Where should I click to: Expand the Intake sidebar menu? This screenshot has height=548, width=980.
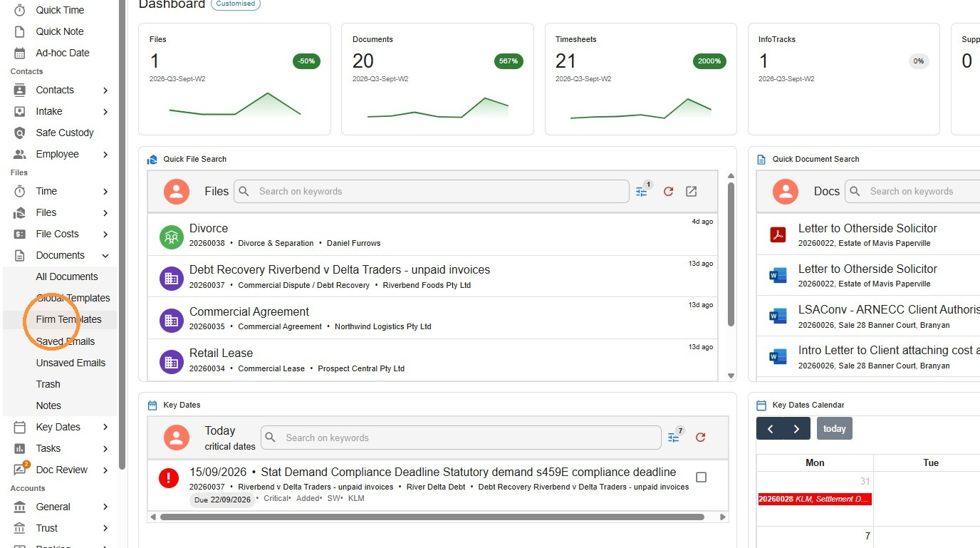[105, 111]
